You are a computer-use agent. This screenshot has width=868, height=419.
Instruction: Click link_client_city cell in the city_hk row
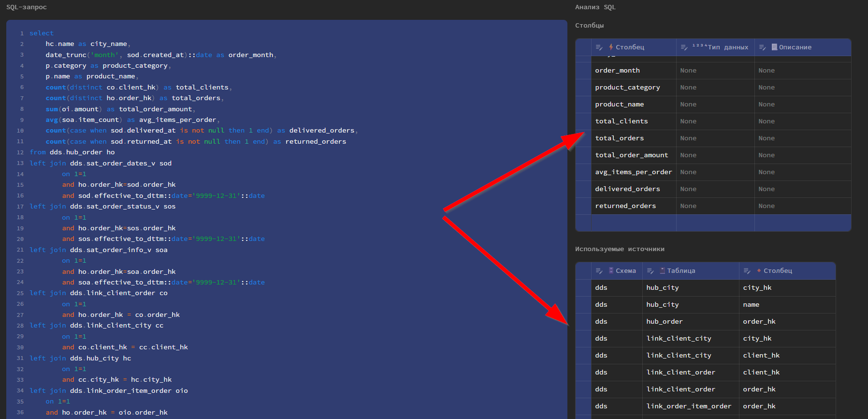click(x=691, y=339)
